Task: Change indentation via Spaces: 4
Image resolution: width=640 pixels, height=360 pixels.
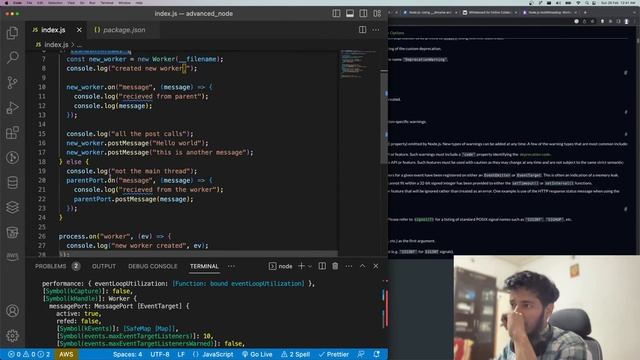Action: tap(127, 354)
